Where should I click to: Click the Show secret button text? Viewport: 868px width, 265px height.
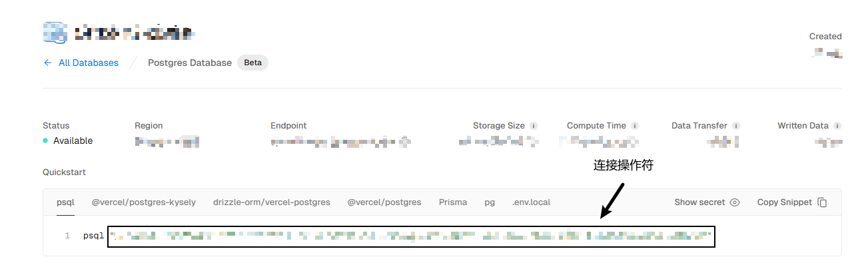699,202
